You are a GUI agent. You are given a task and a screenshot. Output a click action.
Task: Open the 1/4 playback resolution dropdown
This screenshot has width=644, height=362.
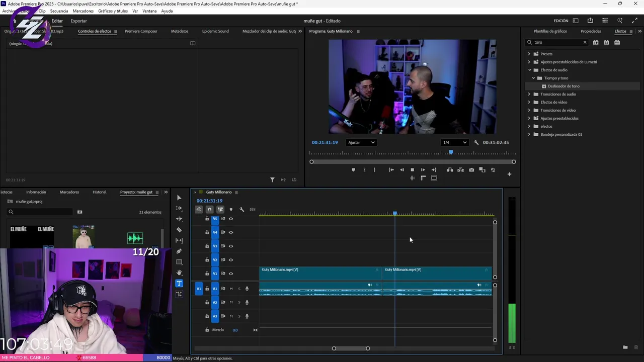[x=454, y=142]
